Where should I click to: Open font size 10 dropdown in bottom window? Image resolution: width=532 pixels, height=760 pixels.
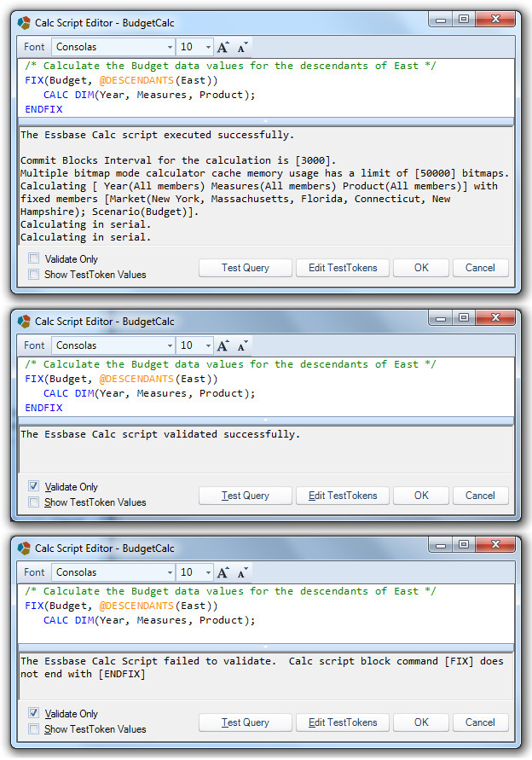[x=208, y=572]
